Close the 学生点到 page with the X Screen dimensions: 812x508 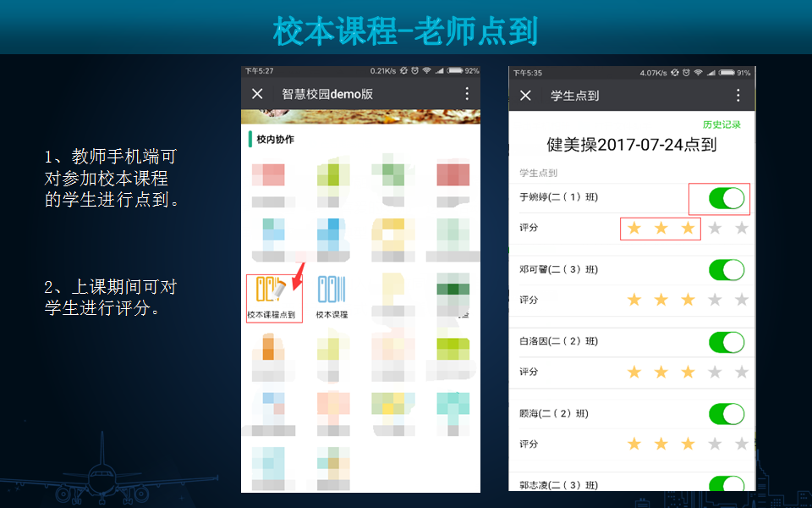click(x=525, y=96)
